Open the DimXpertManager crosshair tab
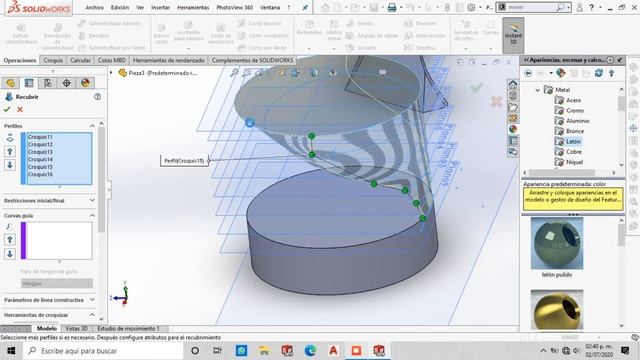 coord(67,83)
